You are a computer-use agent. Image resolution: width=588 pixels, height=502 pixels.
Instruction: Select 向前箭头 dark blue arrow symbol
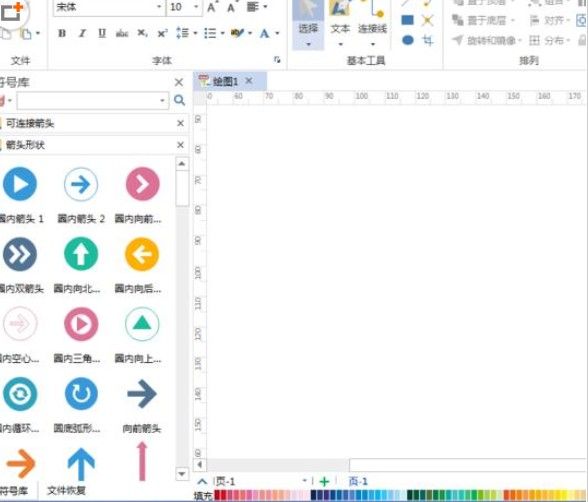142,394
